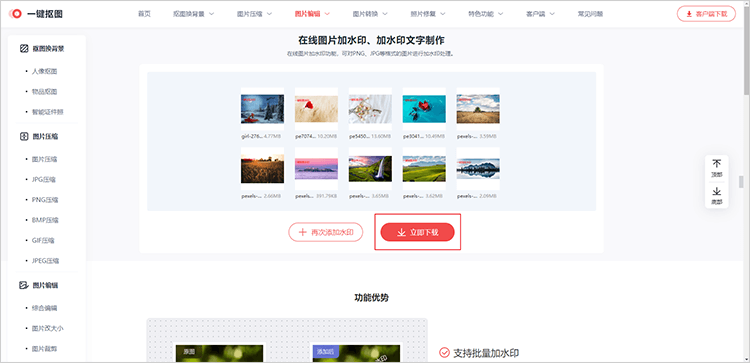Click the 功能优势 heading text
This screenshot has height=363, width=750.
point(371,297)
